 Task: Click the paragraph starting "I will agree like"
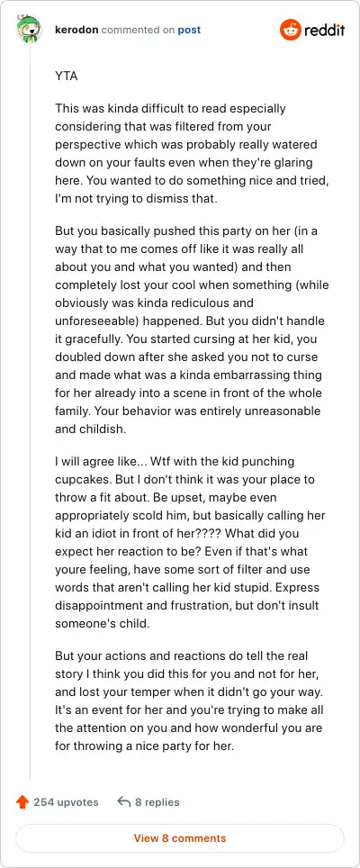[x=192, y=542]
